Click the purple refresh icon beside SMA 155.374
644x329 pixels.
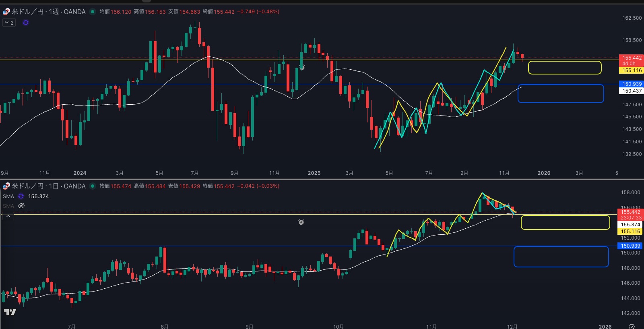[x=21, y=197]
